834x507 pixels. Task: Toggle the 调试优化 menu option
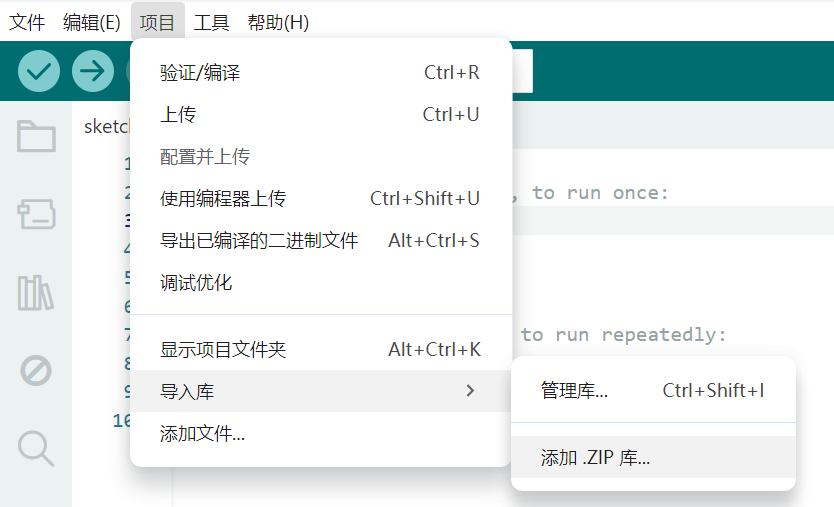pos(196,283)
